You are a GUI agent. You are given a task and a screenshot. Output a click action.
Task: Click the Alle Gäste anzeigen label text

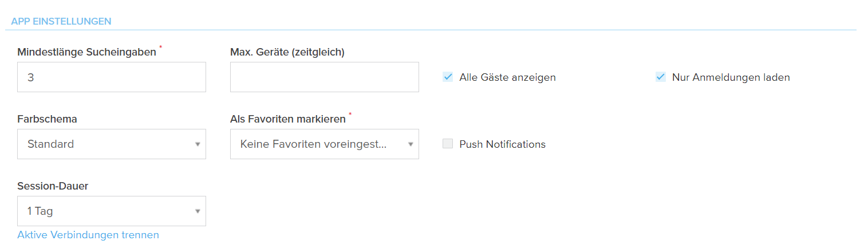[x=507, y=77]
